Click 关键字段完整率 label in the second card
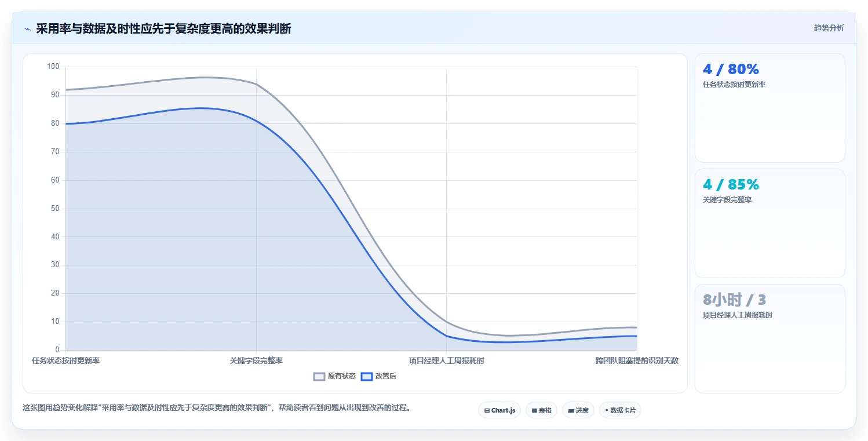The image size is (868, 441). [x=727, y=200]
